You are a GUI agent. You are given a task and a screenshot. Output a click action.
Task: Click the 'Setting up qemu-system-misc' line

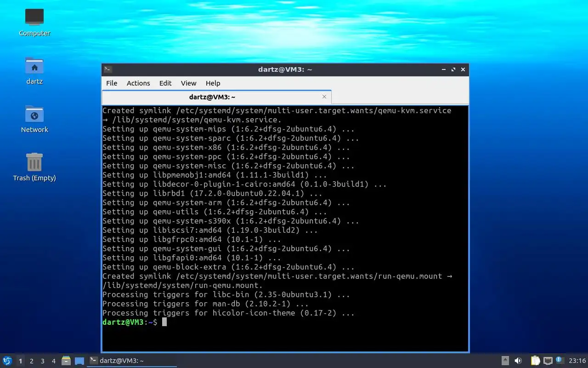click(x=228, y=166)
